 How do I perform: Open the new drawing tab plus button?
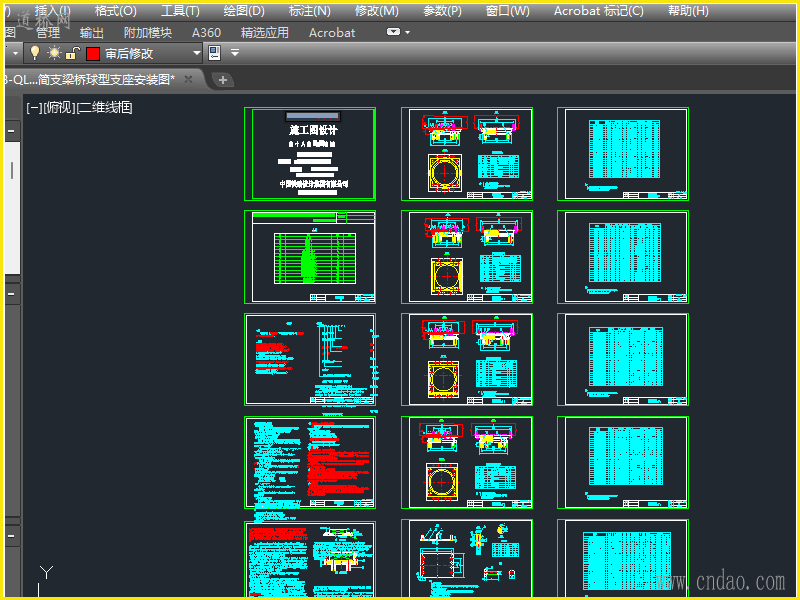(223, 79)
